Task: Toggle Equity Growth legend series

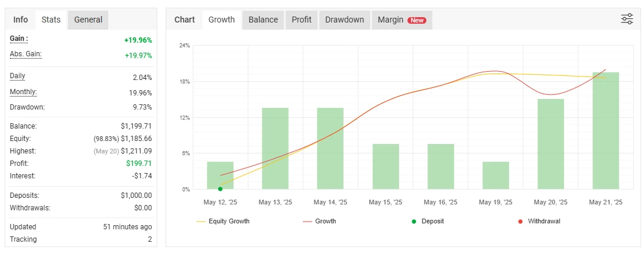Action: point(222,222)
